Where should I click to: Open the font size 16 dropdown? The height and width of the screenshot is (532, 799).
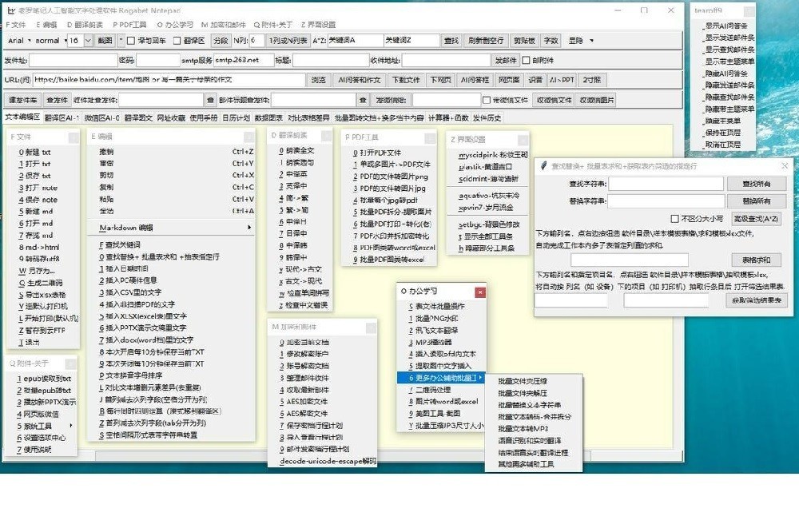(x=88, y=40)
